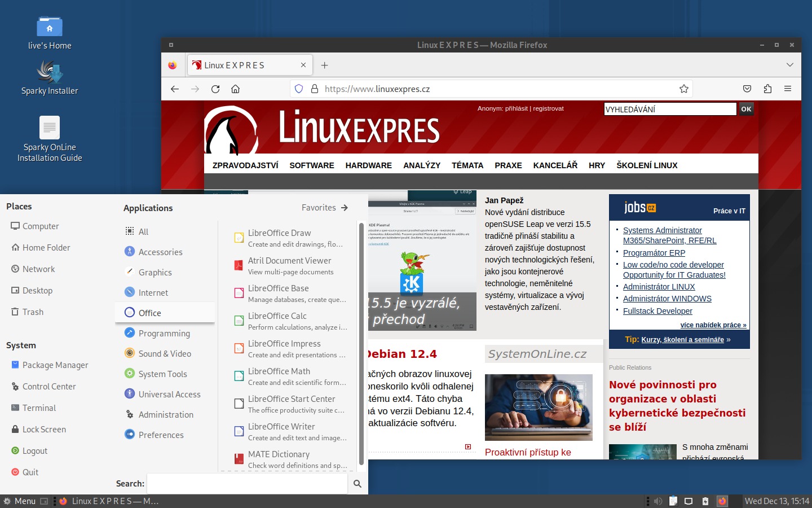Focus the menu Search input field

coord(247,484)
